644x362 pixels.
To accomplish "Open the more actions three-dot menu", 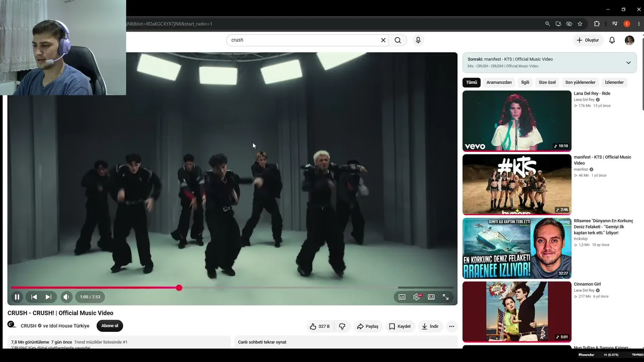I will click(x=452, y=326).
